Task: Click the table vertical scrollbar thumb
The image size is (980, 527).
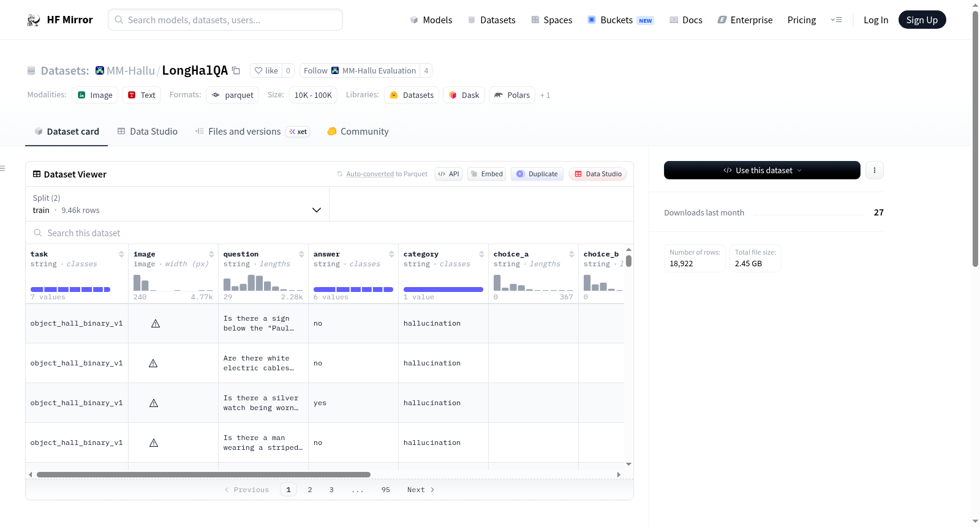Action: pyautogui.click(x=628, y=261)
